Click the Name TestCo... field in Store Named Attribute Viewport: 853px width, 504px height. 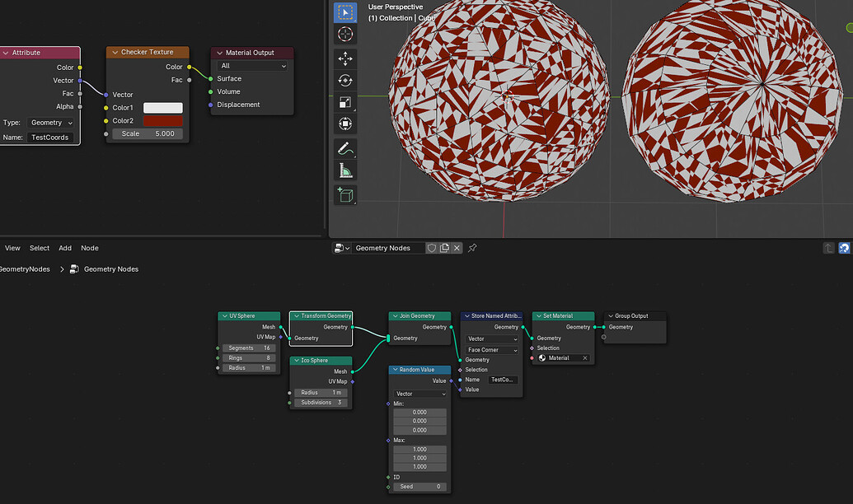coord(503,380)
